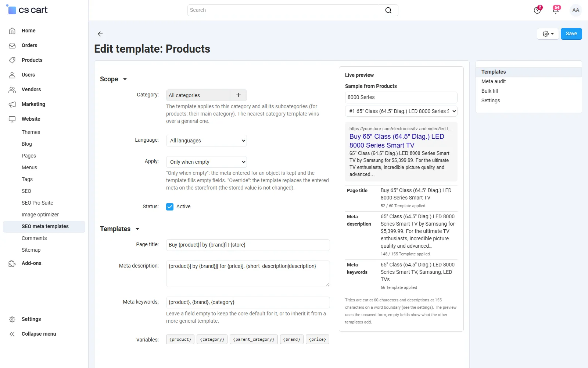Click the '52 / 60 Template applied' text

(403, 206)
